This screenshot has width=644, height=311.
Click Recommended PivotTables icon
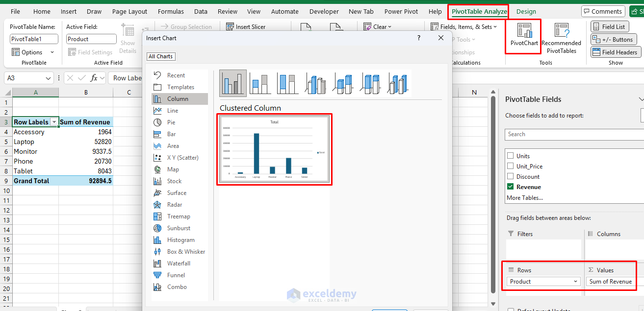(x=561, y=37)
